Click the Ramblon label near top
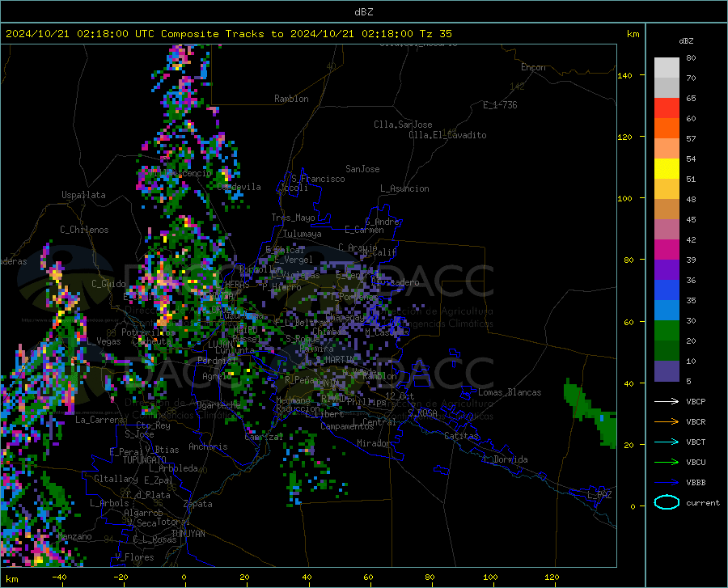Viewport: 728px width, 588px height. pyautogui.click(x=291, y=99)
